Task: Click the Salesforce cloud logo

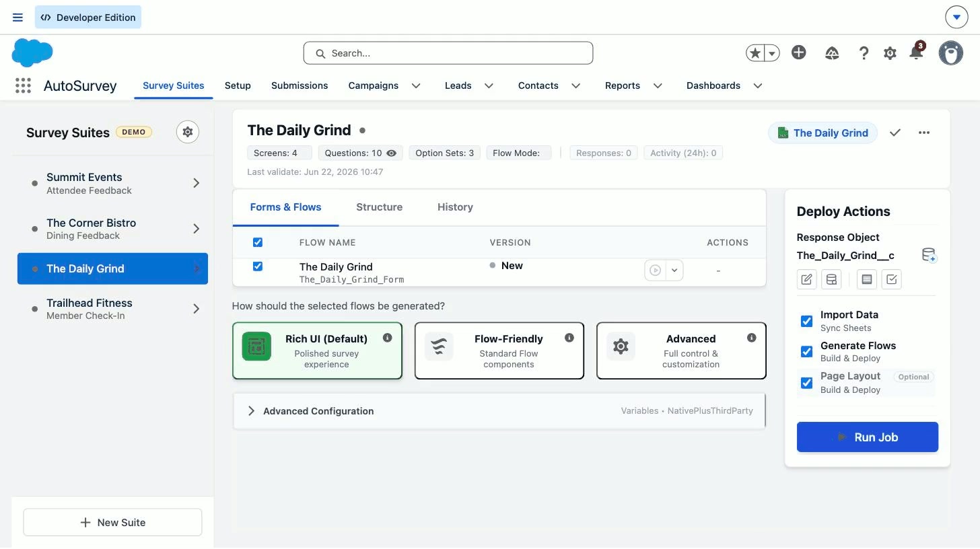Action: click(32, 52)
